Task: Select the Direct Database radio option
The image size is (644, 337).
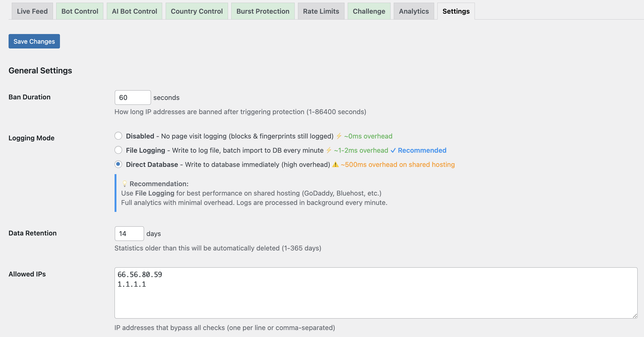Action: (x=118, y=164)
